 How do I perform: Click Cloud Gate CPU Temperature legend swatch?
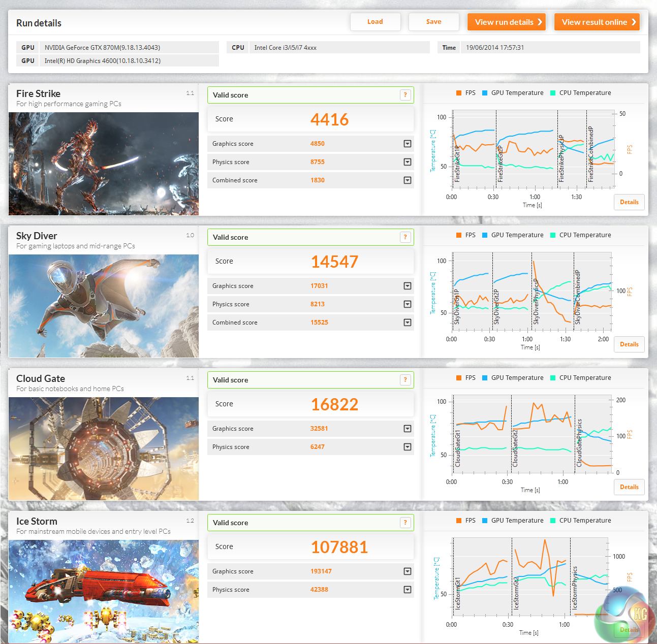point(553,378)
